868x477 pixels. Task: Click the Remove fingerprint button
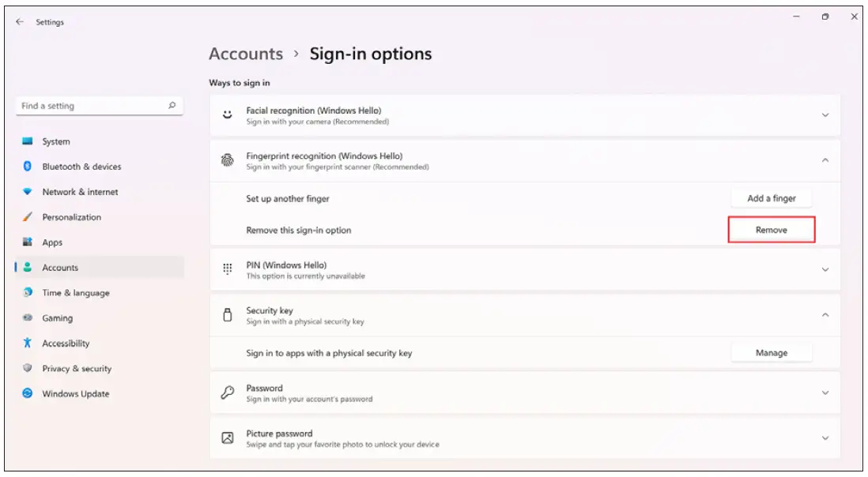[771, 230]
